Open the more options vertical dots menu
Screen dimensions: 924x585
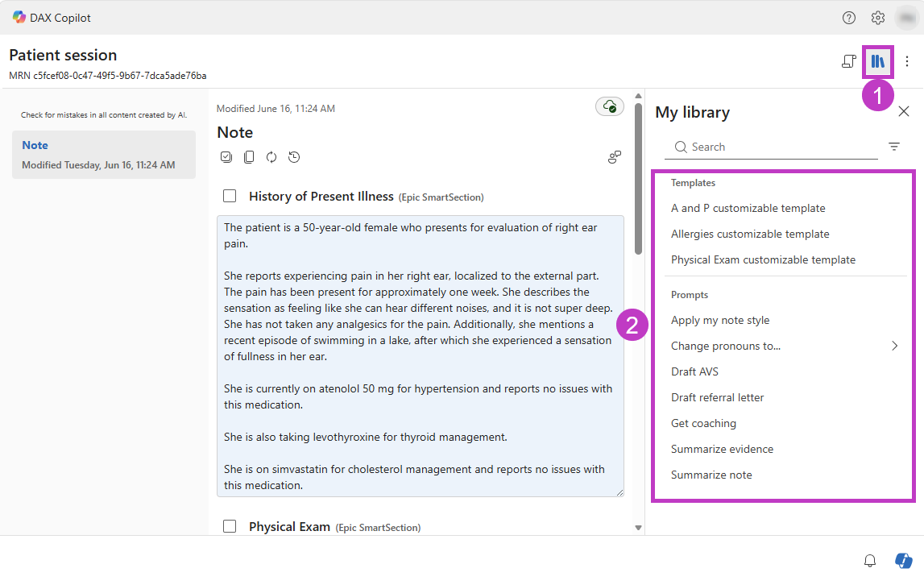click(x=907, y=61)
